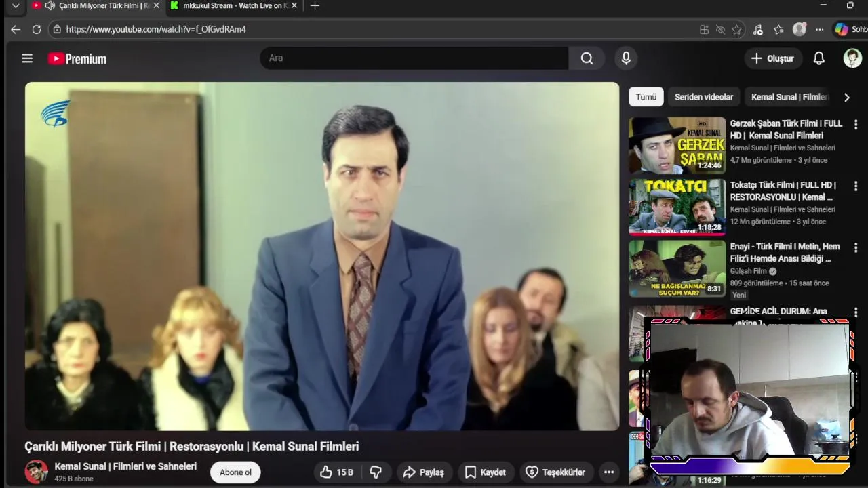
Task: Open Tokatçı Türk Filmi title link
Action: pos(783,191)
